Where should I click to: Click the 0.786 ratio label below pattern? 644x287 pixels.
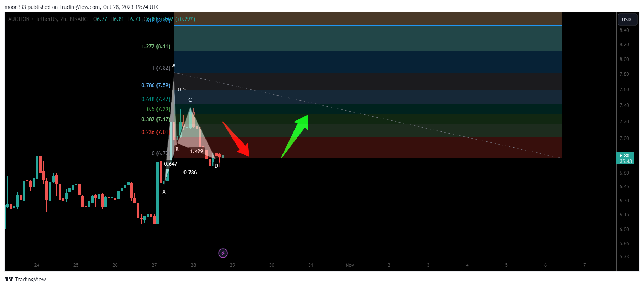click(x=190, y=173)
